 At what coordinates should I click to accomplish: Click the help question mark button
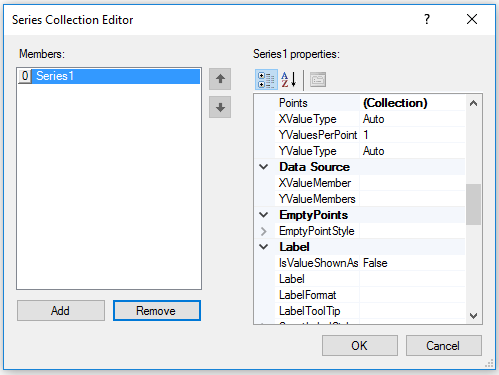click(x=427, y=19)
